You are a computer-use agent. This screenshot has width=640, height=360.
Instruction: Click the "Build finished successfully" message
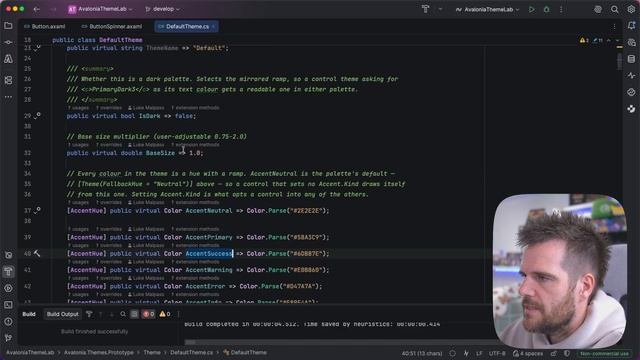pyautogui.click(x=94, y=332)
